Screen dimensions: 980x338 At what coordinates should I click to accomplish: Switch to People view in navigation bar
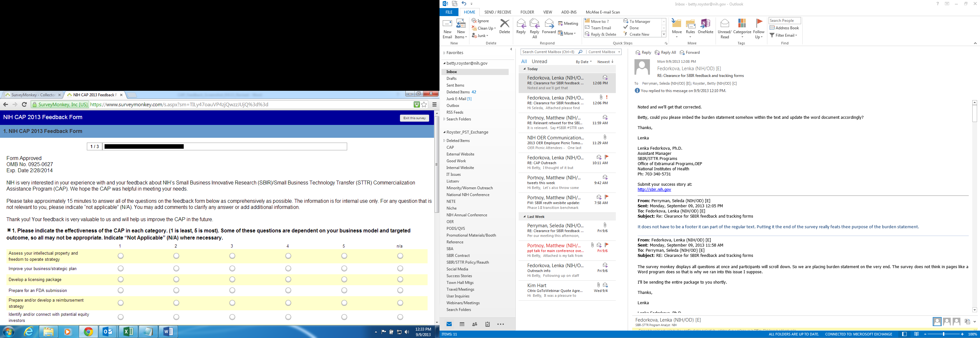coord(475,324)
